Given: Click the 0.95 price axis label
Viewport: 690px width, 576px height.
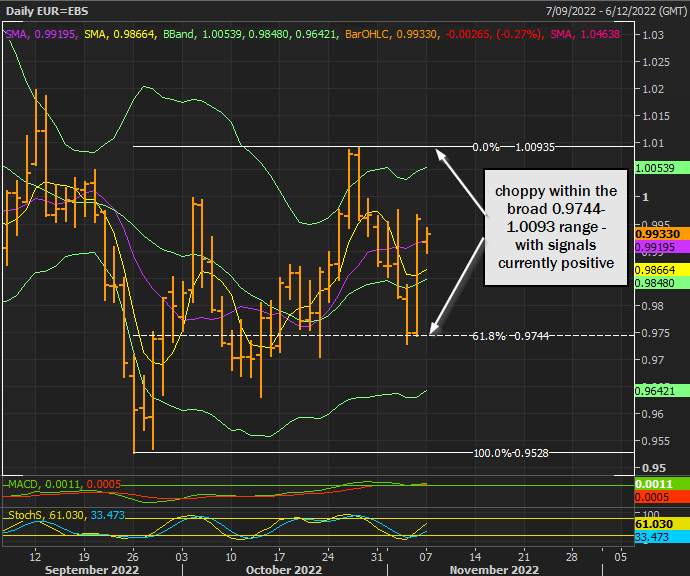Looking at the screenshot, I should pyautogui.click(x=653, y=468).
